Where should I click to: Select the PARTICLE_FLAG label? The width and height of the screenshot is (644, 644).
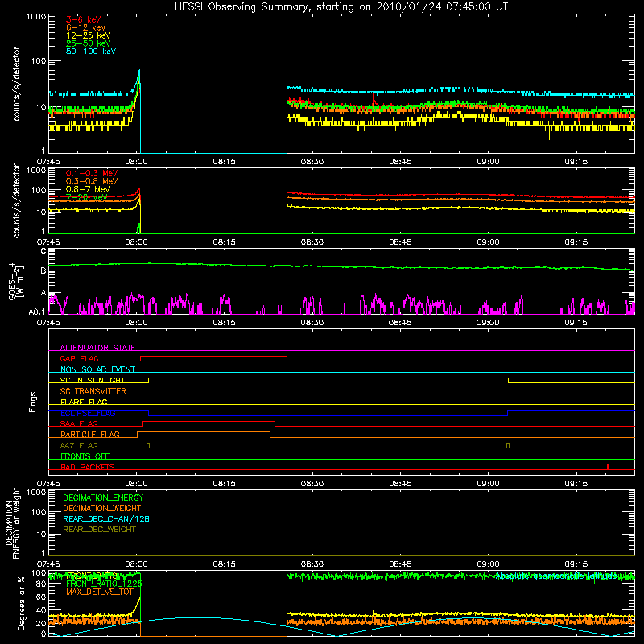(90, 434)
